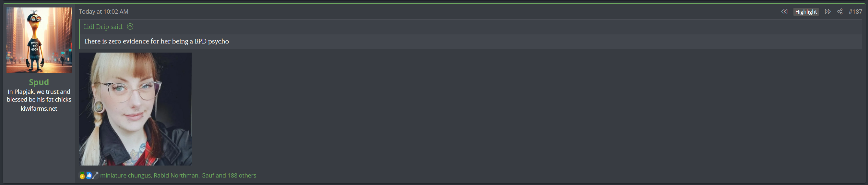
Task: Jump to the next highlighted post
Action: pyautogui.click(x=827, y=11)
